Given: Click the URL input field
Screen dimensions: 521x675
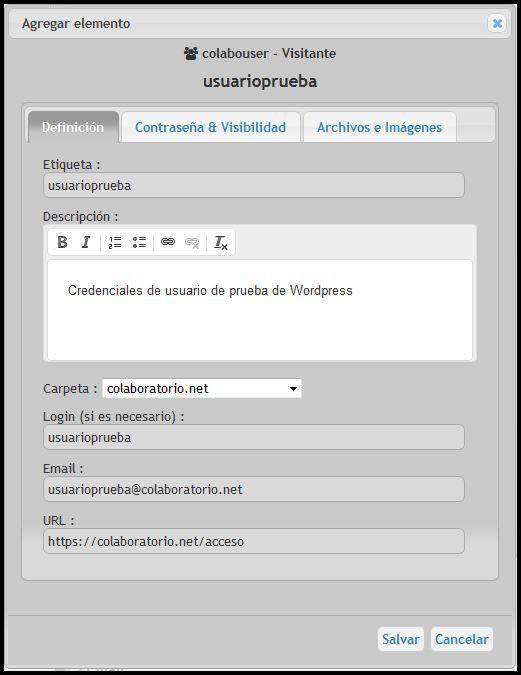Looking at the screenshot, I should tap(254, 541).
